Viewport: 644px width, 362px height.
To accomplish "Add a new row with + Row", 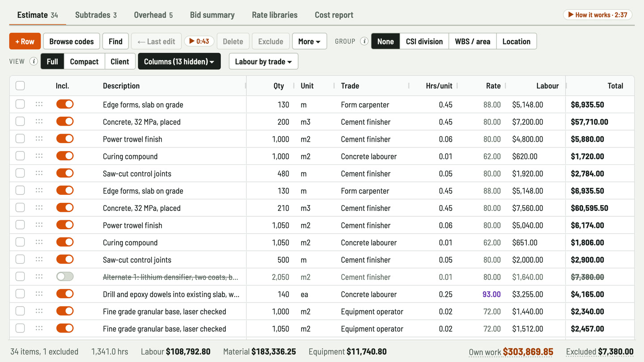I will point(25,42).
